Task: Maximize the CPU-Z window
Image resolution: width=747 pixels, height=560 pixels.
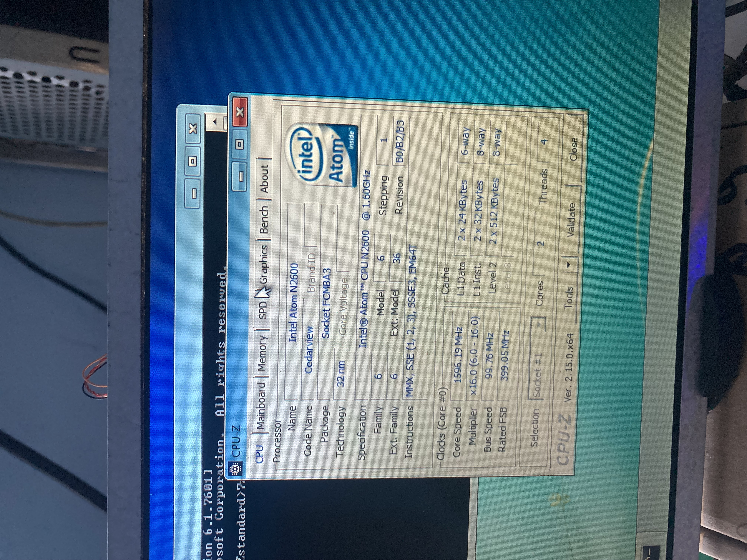Action: coord(239,144)
